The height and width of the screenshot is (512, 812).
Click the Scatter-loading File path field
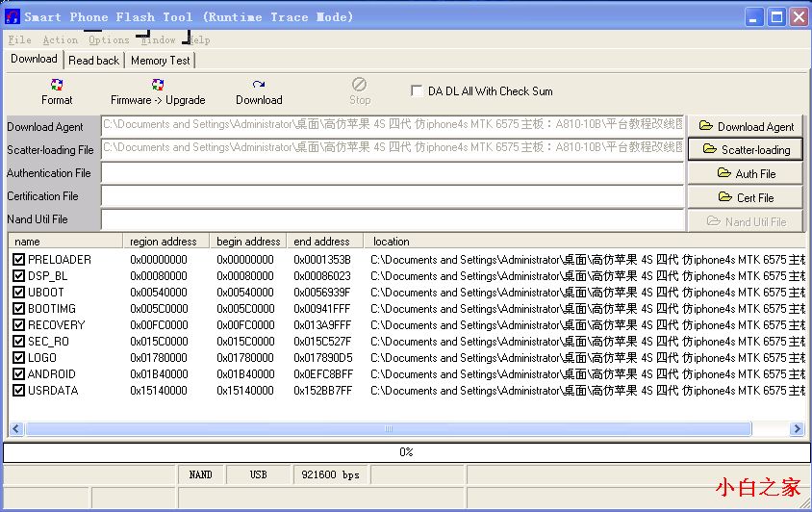point(393,149)
